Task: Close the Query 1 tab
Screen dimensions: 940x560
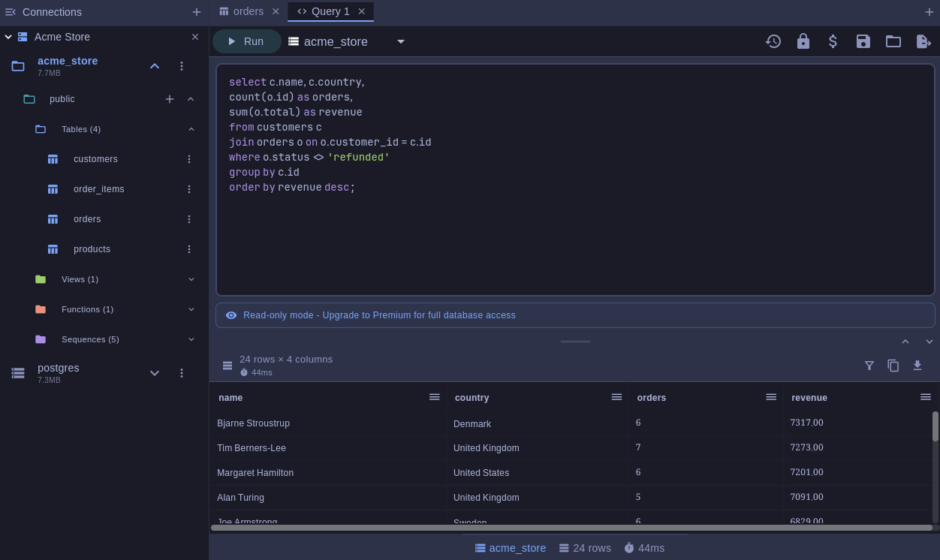Action: tap(361, 11)
